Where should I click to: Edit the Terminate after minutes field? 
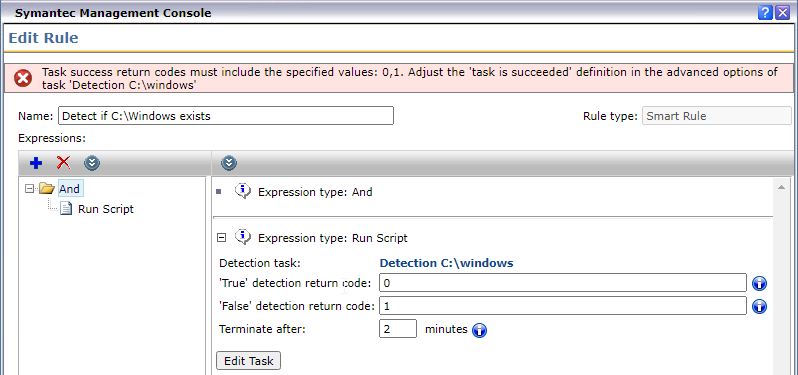click(398, 329)
